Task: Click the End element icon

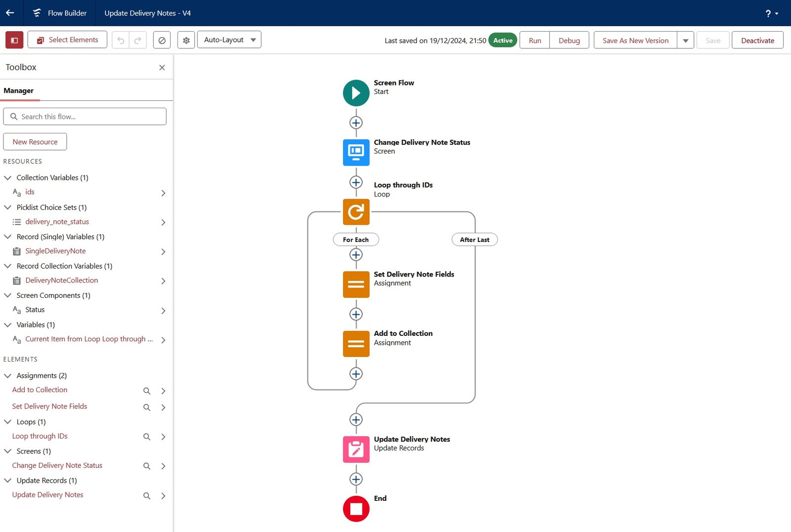Action: 355,508
